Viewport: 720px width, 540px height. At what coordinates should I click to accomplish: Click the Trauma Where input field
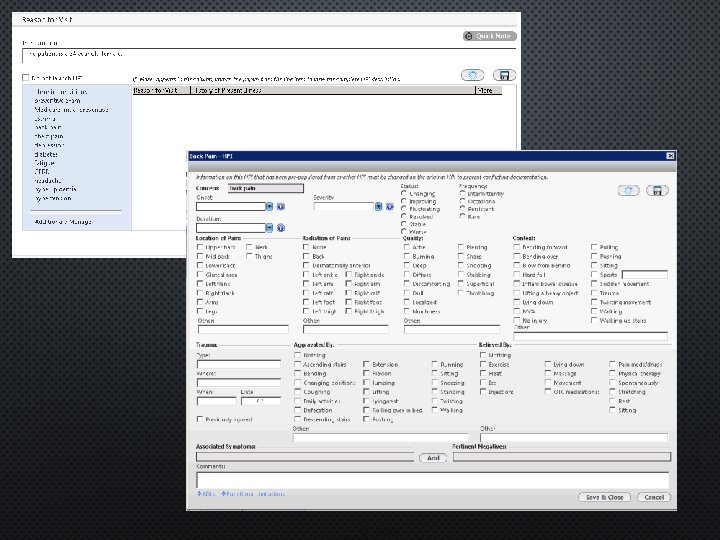[x=239, y=382]
